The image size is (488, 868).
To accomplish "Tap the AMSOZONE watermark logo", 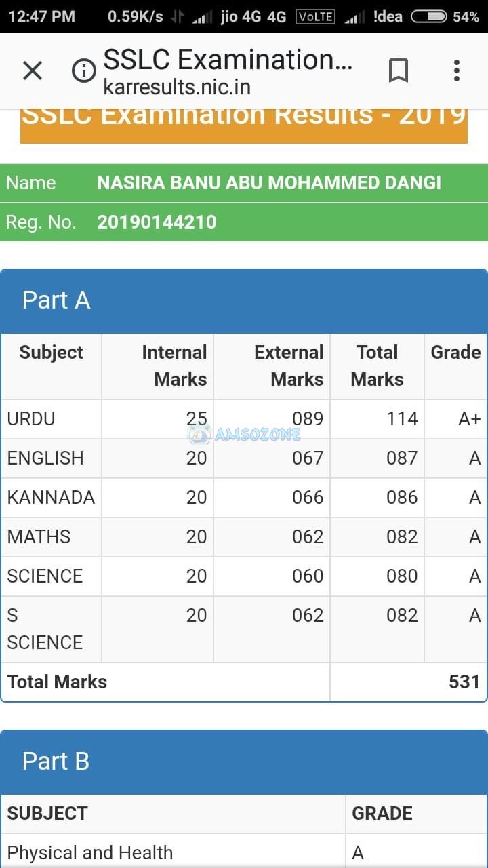I will coord(244,434).
